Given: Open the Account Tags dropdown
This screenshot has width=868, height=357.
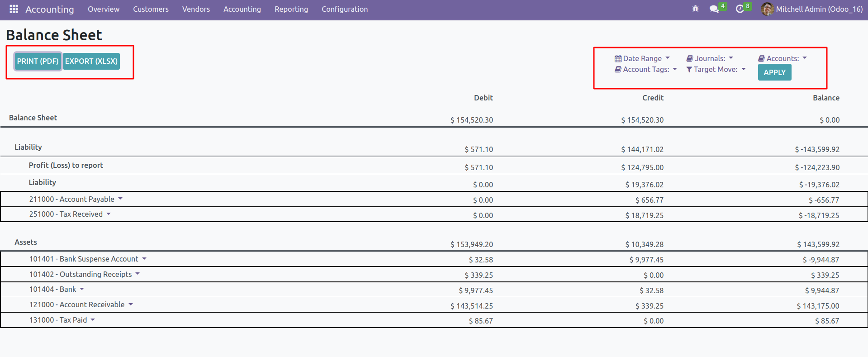Looking at the screenshot, I should coord(675,69).
